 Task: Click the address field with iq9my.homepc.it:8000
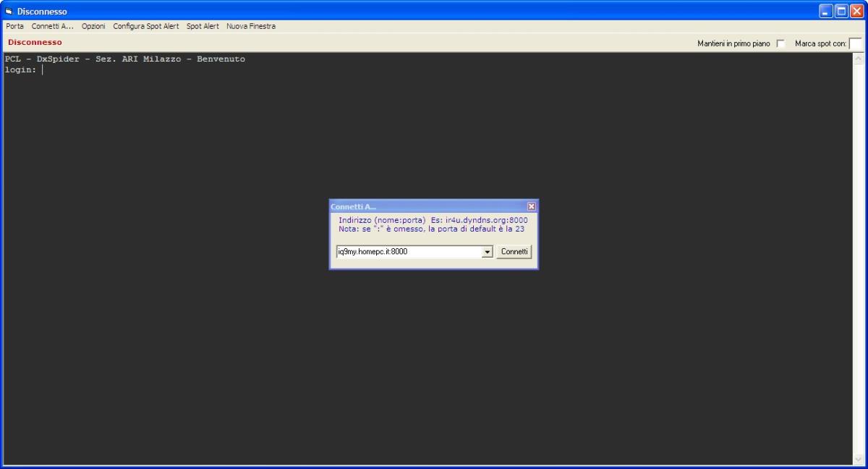[409, 252]
